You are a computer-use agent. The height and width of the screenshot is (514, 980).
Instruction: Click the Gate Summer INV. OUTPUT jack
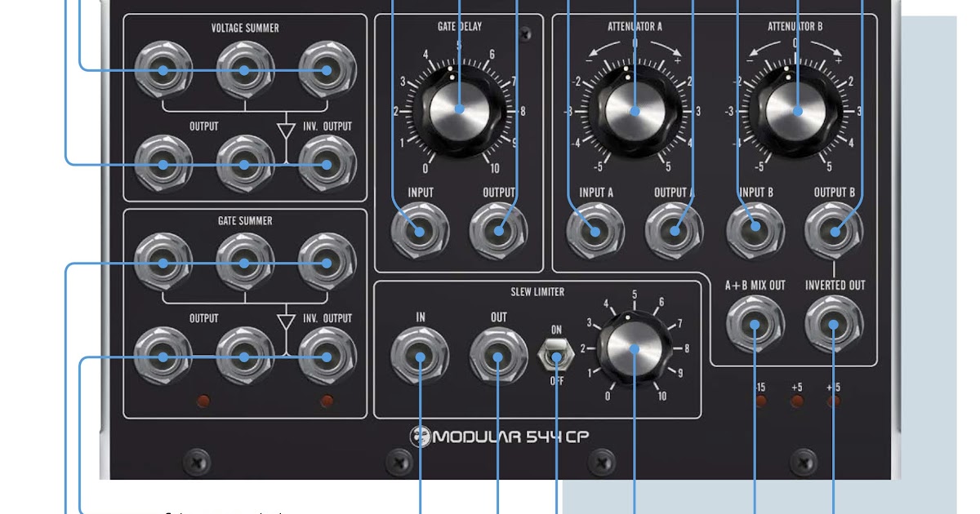(x=325, y=356)
